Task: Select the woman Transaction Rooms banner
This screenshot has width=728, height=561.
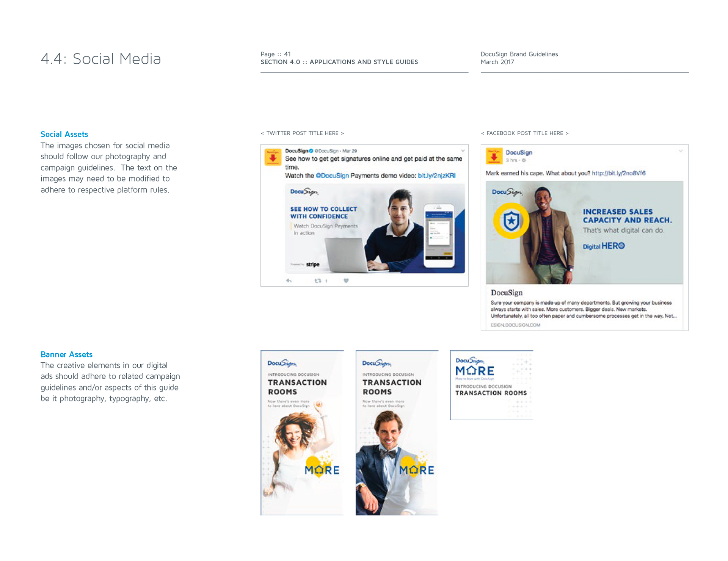Action: 302,433
